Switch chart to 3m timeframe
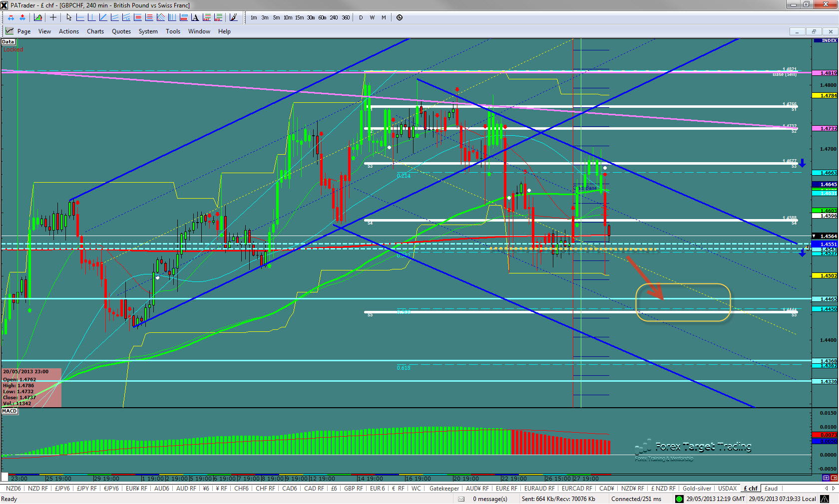 point(265,17)
